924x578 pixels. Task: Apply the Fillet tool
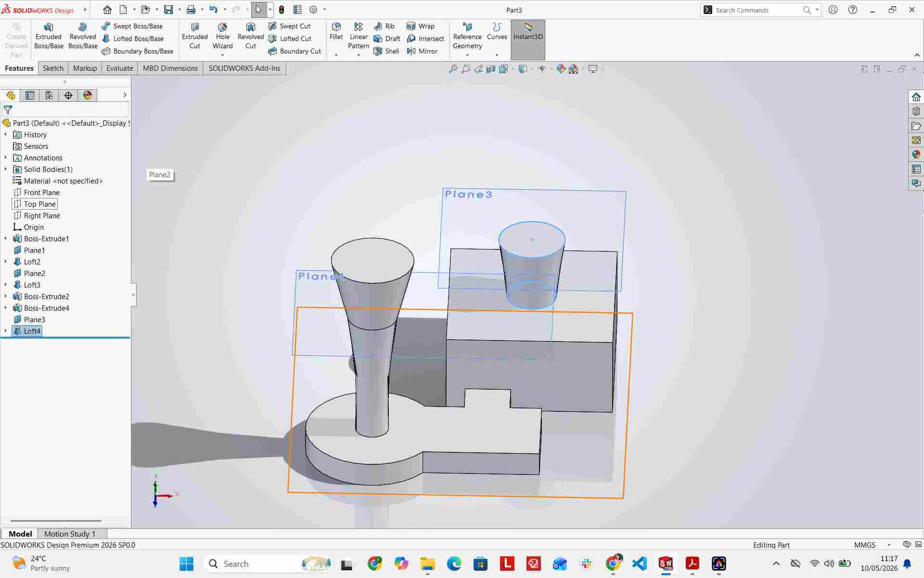coord(336,31)
